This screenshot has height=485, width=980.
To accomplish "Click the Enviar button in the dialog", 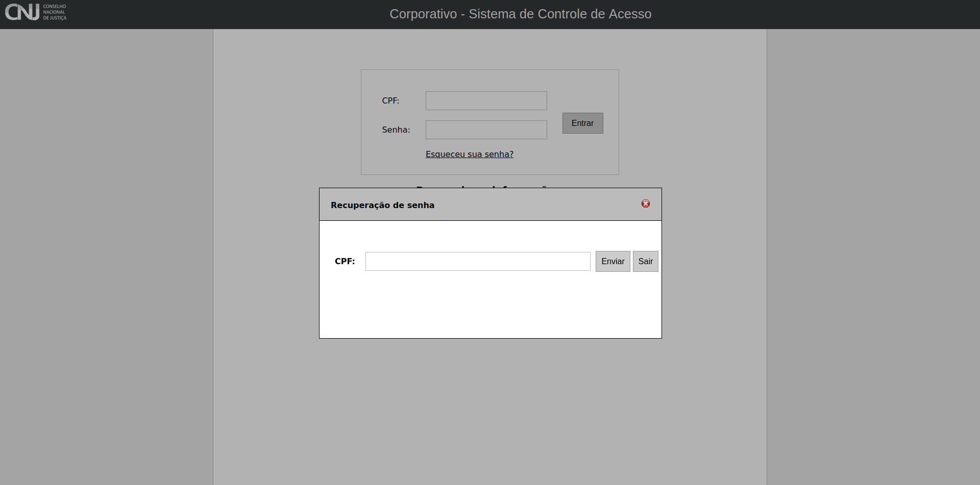I will [x=612, y=261].
